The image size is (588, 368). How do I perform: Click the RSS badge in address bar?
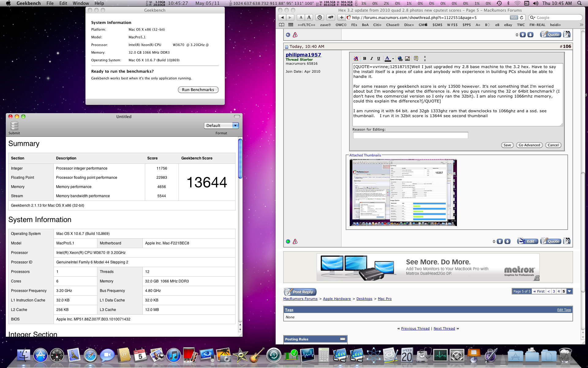(x=514, y=17)
